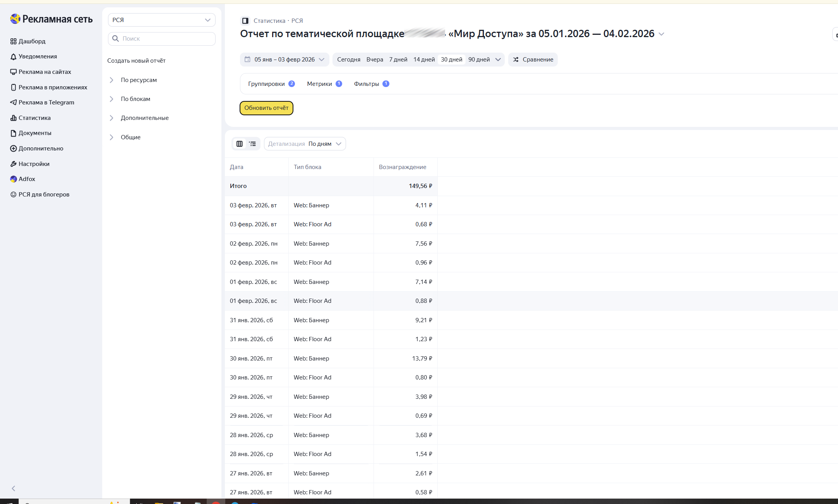Select the 7 дней period preset

pyautogui.click(x=398, y=60)
